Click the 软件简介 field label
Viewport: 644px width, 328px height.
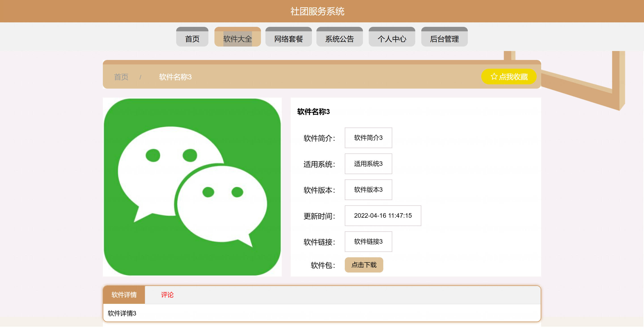point(319,138)
